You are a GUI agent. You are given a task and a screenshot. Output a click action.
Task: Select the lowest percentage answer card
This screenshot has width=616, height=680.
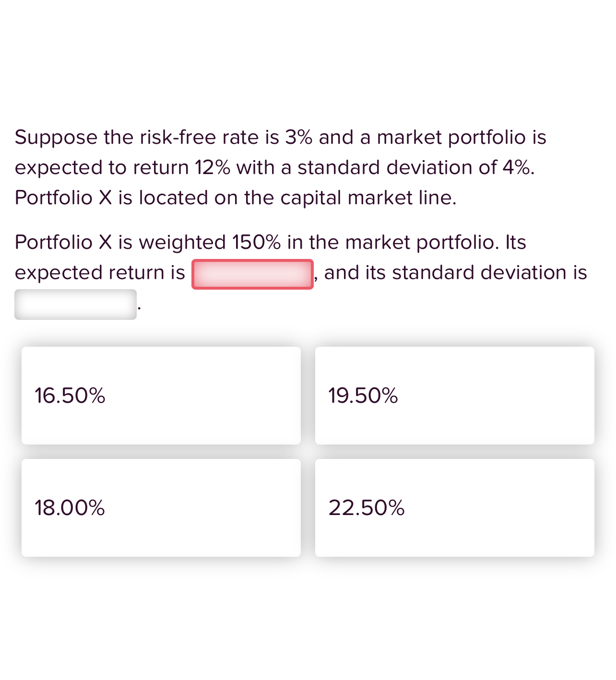(161, 396)
